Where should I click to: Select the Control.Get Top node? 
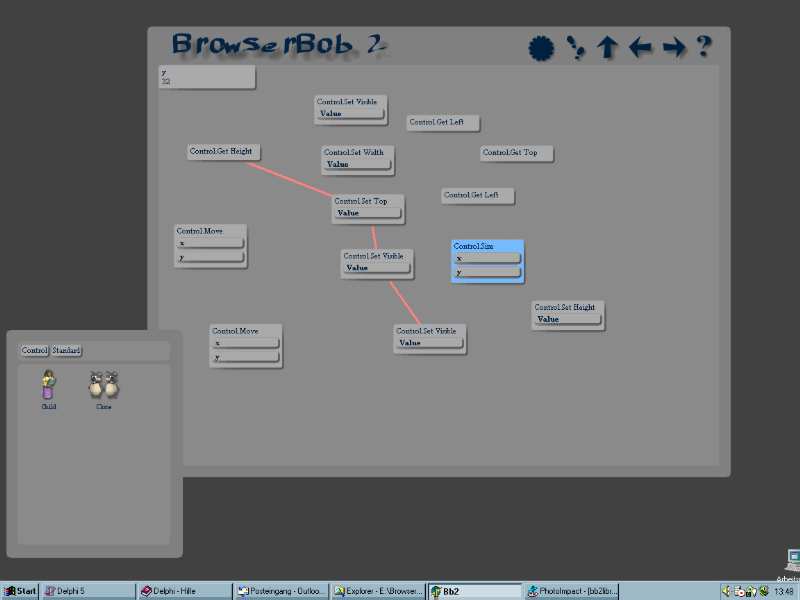tap(516, 153)
